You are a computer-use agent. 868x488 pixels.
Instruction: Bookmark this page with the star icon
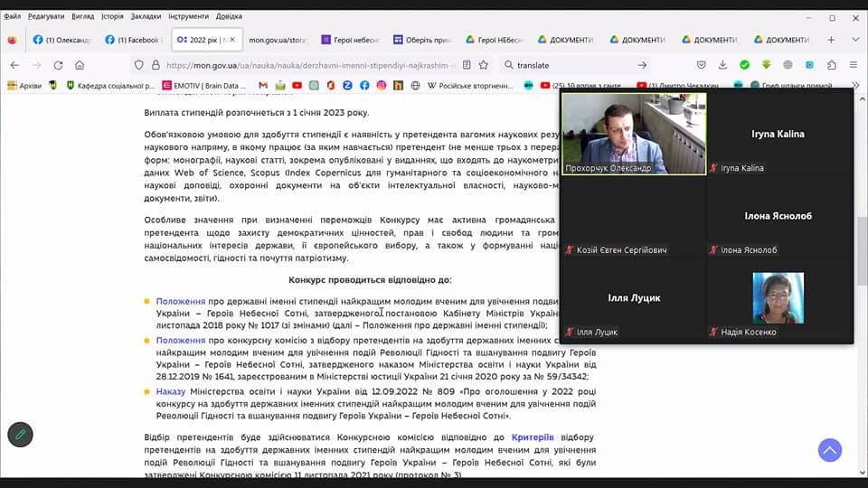484,65
